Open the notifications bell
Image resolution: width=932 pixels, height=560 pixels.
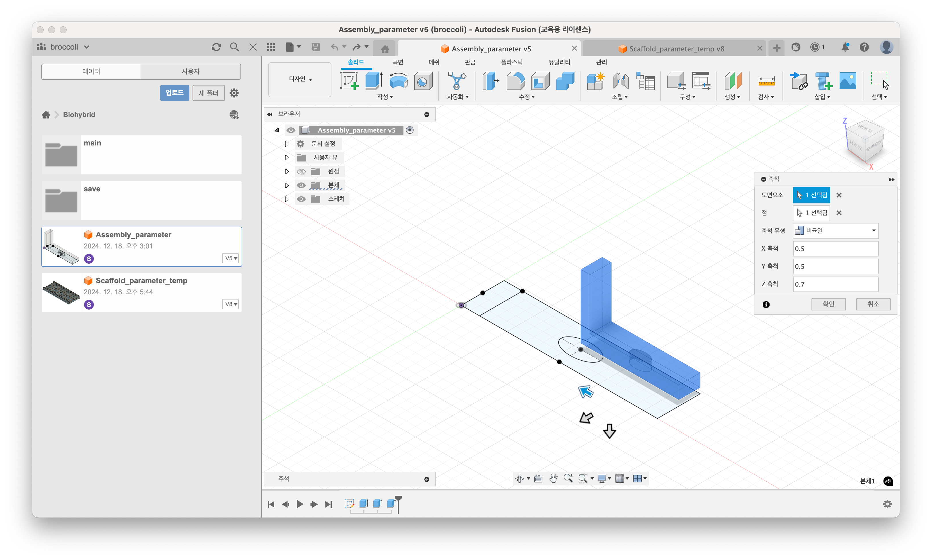pos(845,47)
